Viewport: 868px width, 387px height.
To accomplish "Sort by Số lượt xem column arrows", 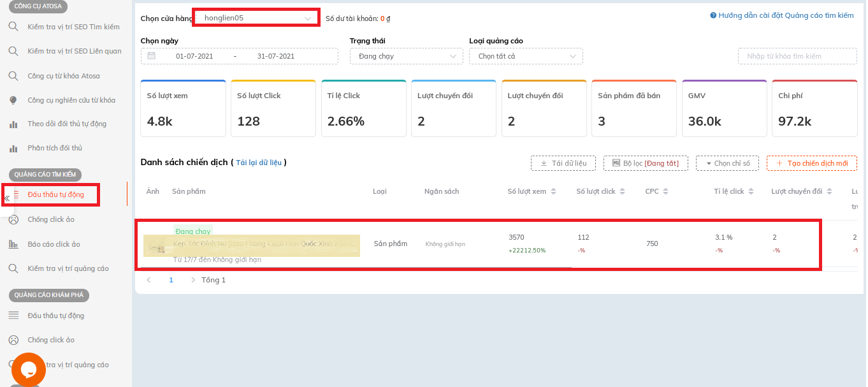I will pyautogui.click(x=553, y=192).
